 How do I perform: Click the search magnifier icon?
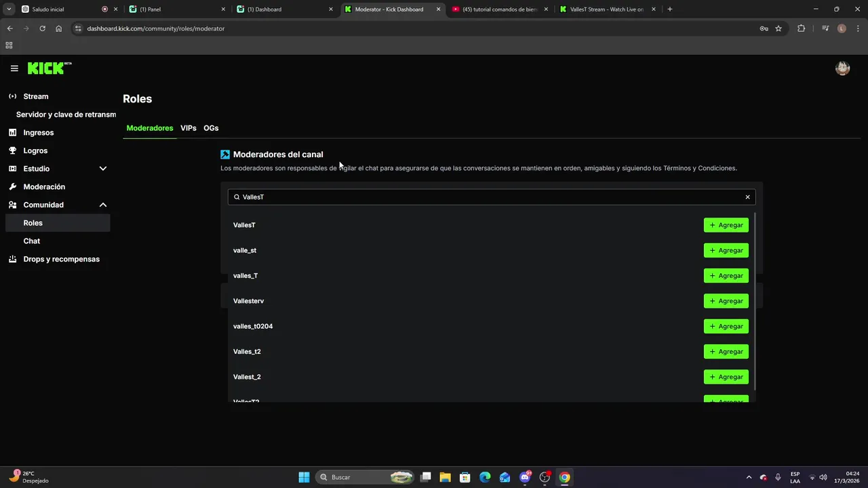point(237,197)
